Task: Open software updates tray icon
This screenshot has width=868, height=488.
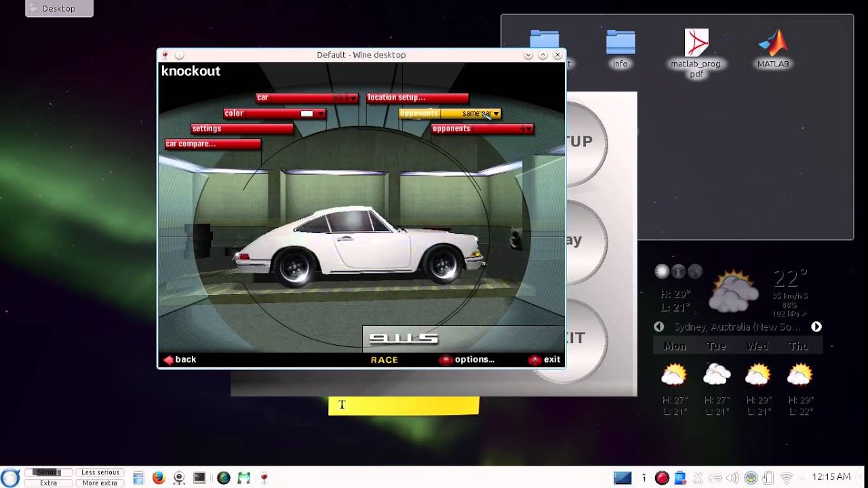Action: (x=680, y=478)
